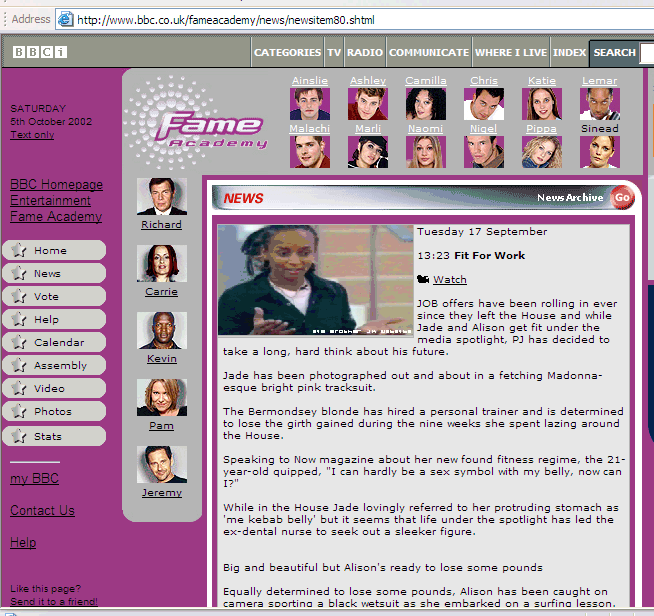Click the Kevin name link

[x=162, y=358]
